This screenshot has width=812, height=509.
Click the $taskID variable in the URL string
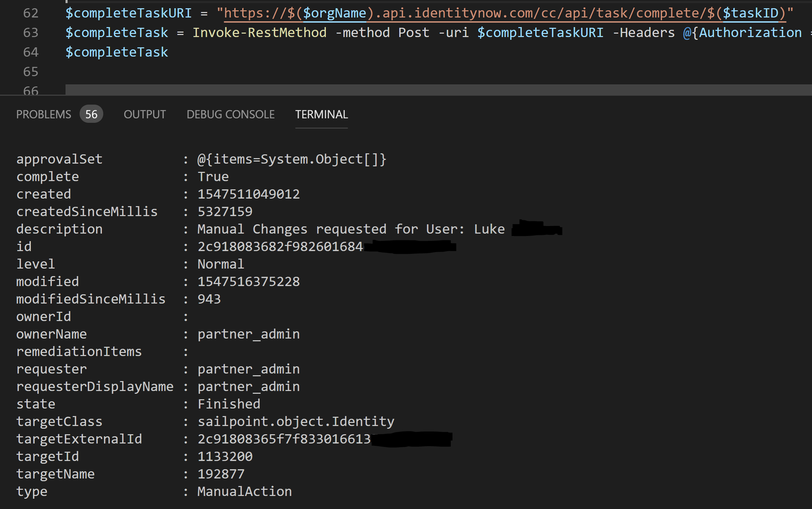tap(751, 13)
